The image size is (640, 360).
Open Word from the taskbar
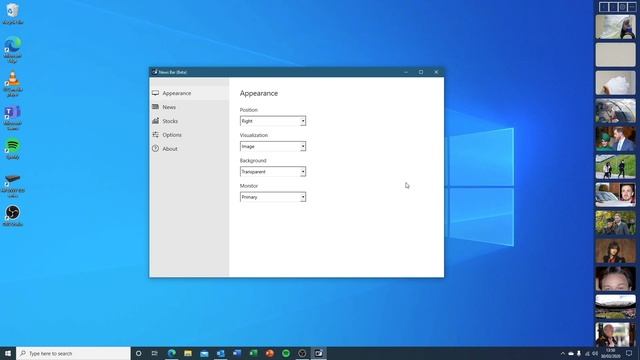coord(237,353)
